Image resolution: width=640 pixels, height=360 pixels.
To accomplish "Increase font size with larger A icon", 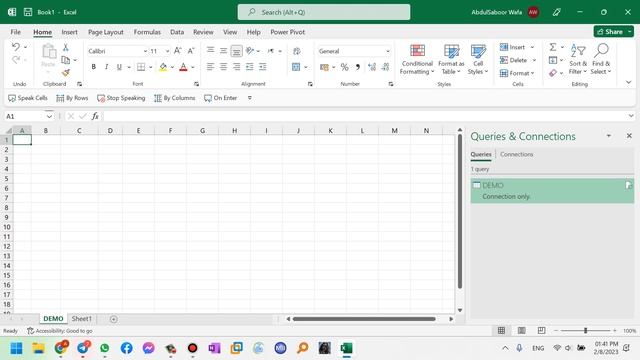I will [178, 51].
